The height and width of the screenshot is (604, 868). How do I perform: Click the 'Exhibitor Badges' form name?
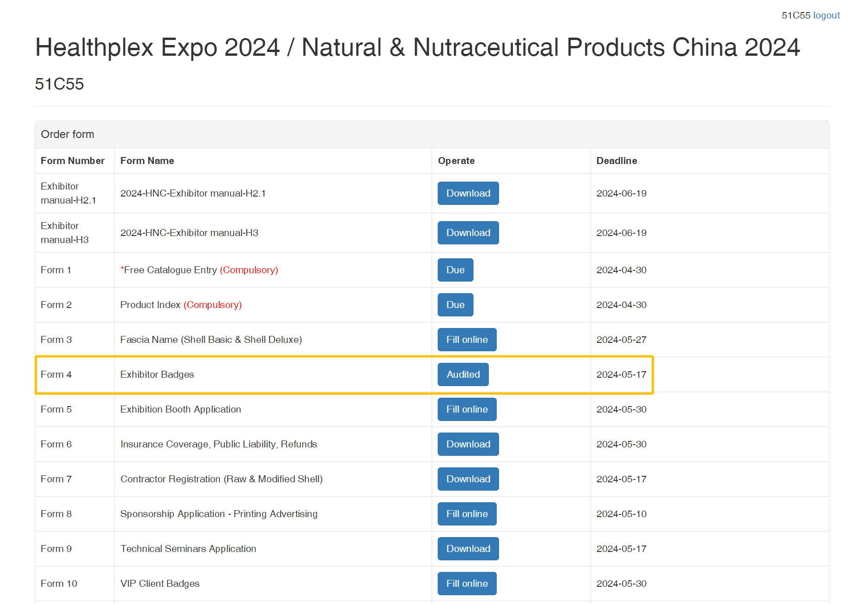click(x=157, y=374)
